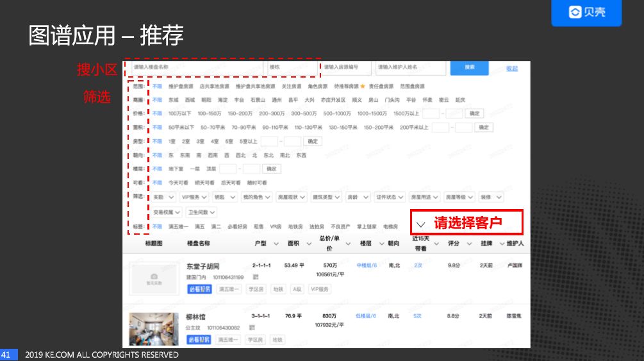The height and width of the screenshot is (361, 644).
Task: Open the 我的角色 filter dropdown
Action: tap(257, 197)
